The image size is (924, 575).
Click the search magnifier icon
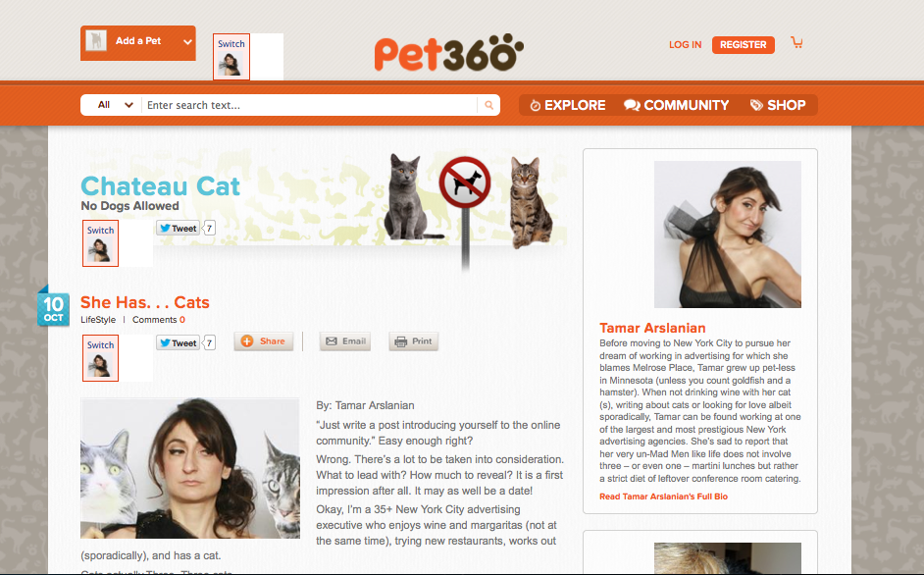(488, 105)
